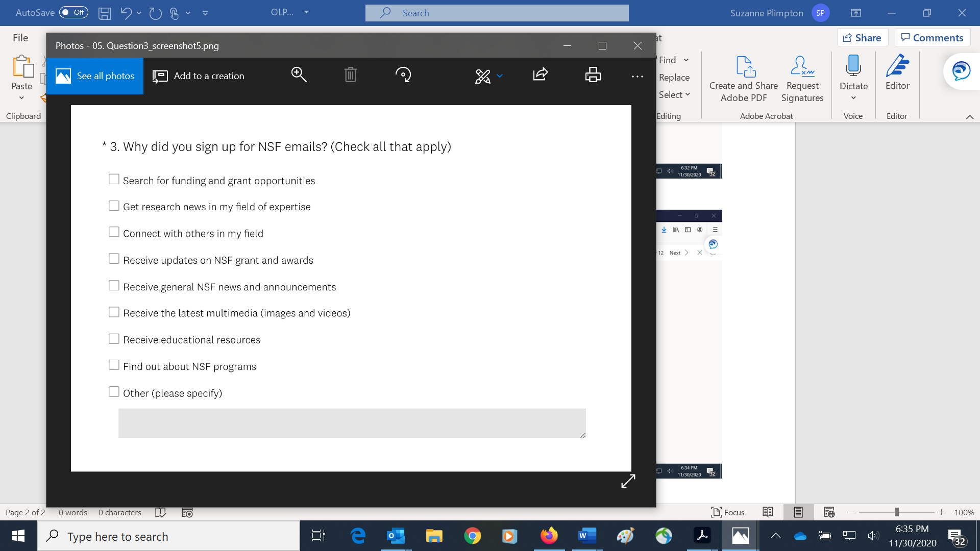Click the 'Other (please specify)' text box
Image resolution: width=980 pixels, height=551 pixels.
pos(352,423)
